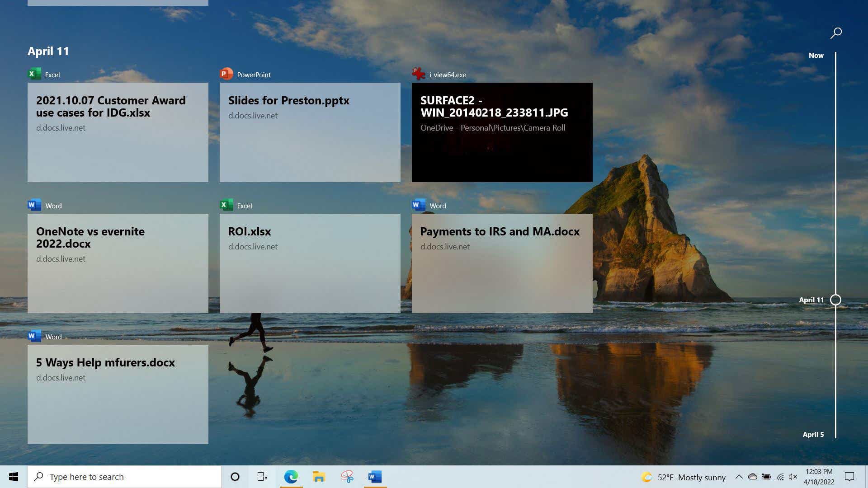Click the Start menu Windows icon
Viewport: 868px width, 488px height.
(13, 476)
